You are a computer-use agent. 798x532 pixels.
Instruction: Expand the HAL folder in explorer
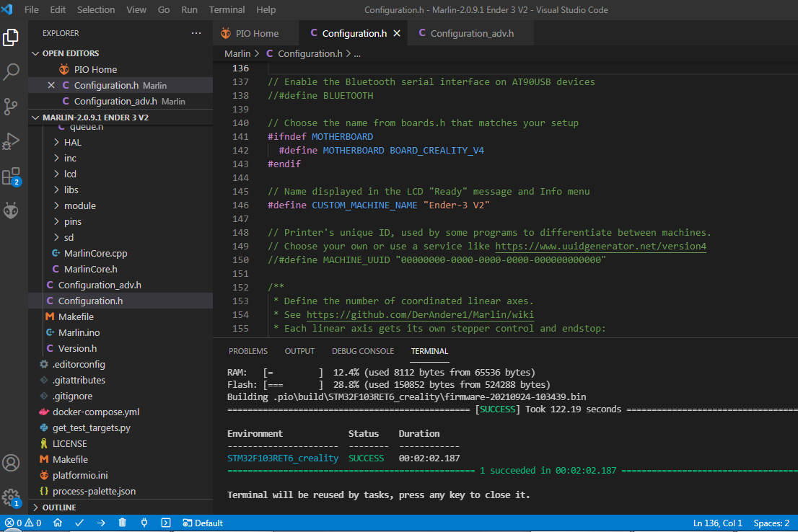72,142
